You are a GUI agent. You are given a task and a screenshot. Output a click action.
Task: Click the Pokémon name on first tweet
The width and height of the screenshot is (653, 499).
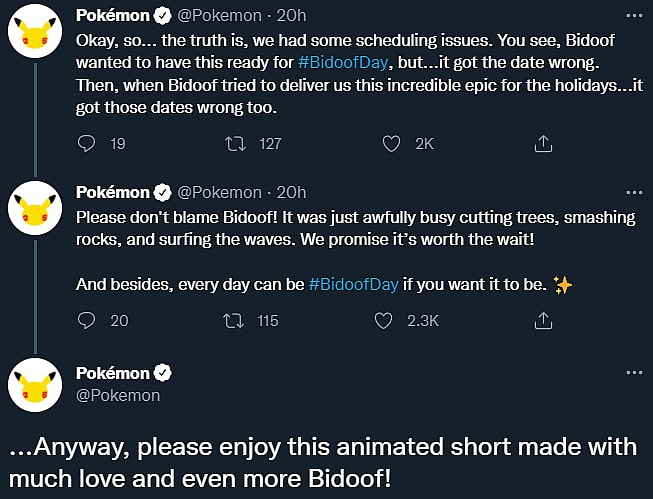[112, 17]
